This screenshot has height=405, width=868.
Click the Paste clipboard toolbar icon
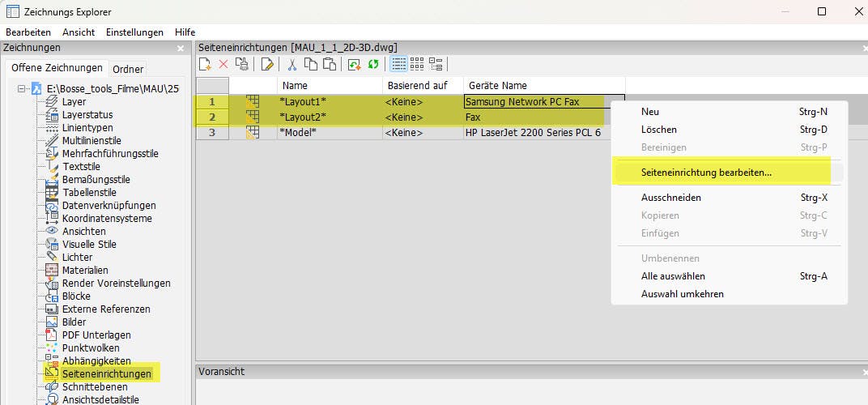pyautogui.click(x=330, y=64)
